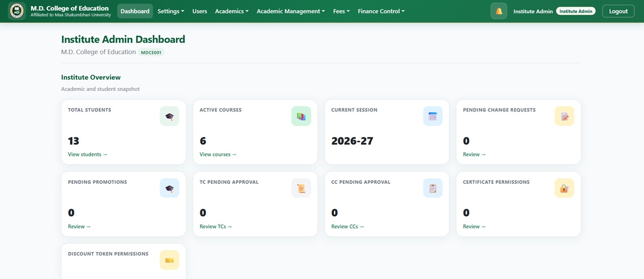This screenshot has height=279, width=644.
Task: Go to the Dashboard tab
Action: pos(135,11)
